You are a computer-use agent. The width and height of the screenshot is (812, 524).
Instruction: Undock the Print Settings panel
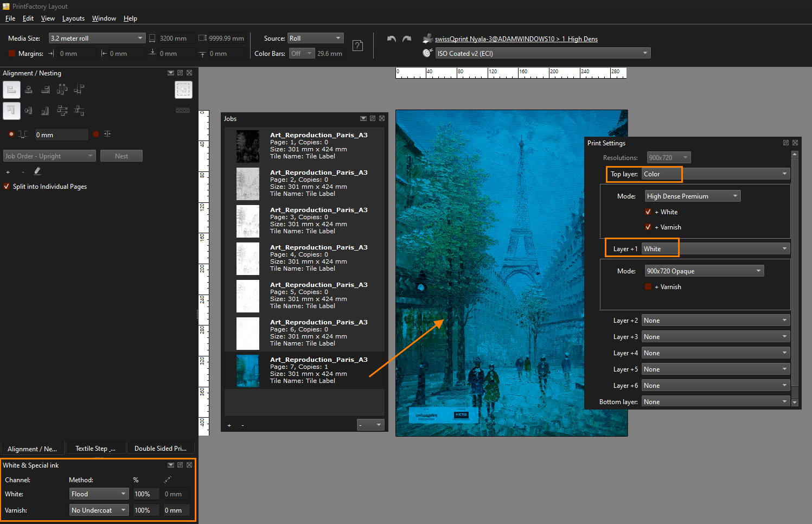[786, 143]
